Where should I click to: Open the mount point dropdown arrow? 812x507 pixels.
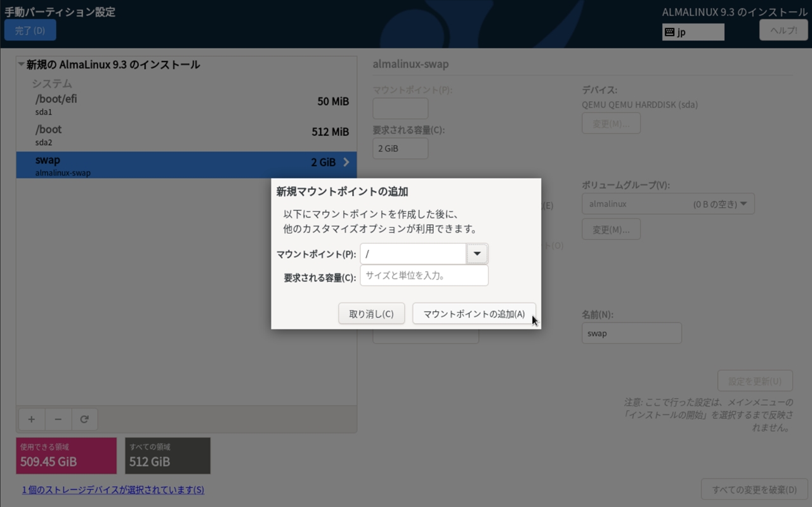tap(477, 254)
